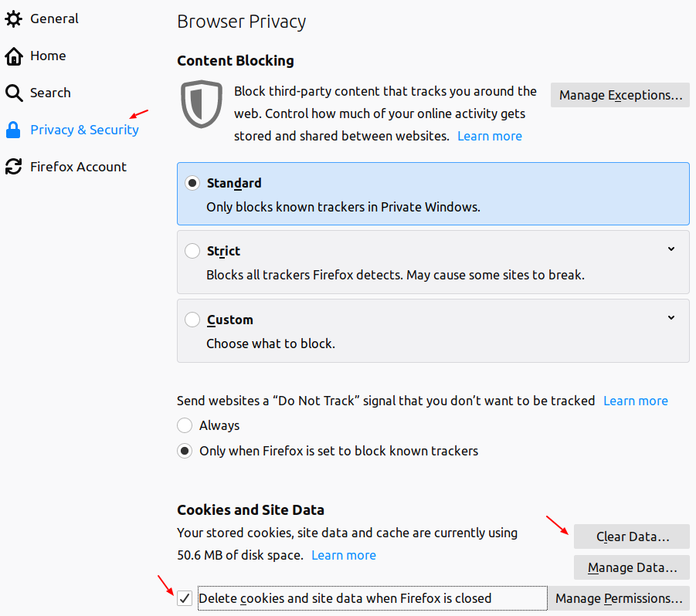Expand the Strict option chevron

671,249
